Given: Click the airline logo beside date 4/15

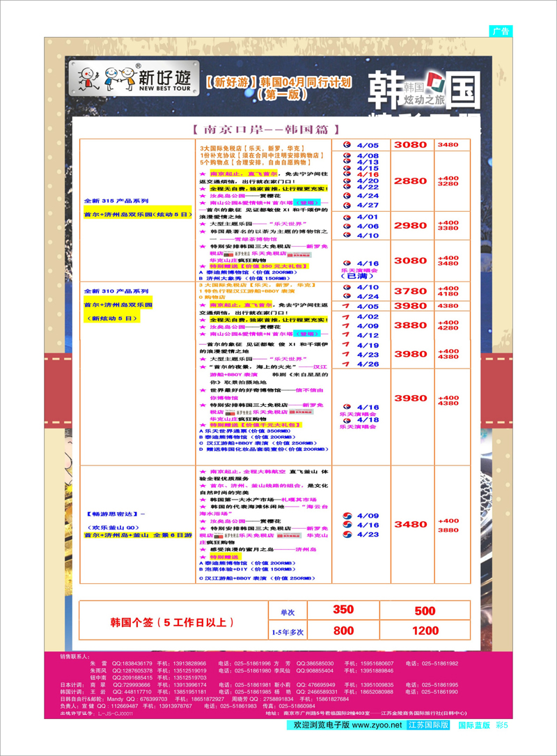Looking at the screenshot, I should click(347, 169).
